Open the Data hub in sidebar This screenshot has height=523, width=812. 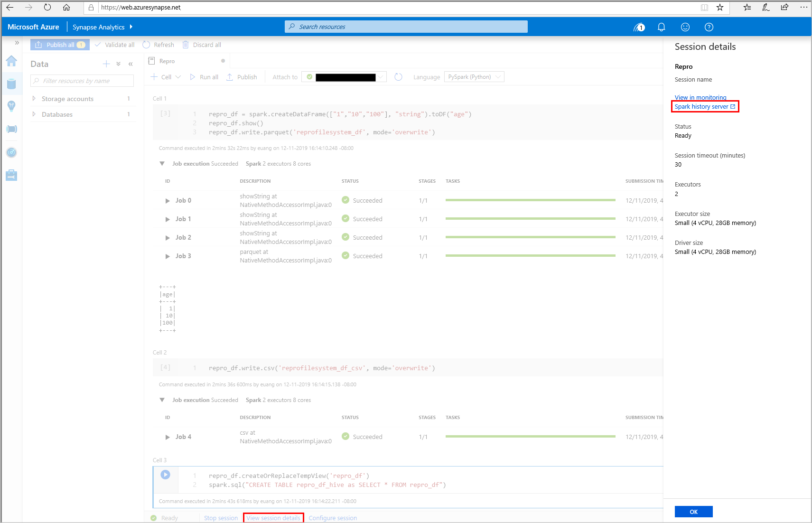click(x=11, y=84)
